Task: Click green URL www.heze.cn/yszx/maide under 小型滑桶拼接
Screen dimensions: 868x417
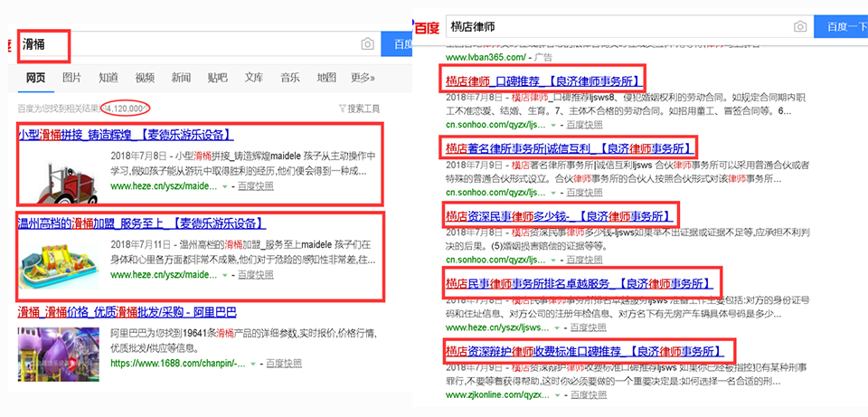Action: pyautogui.click(x=164, y=186)
